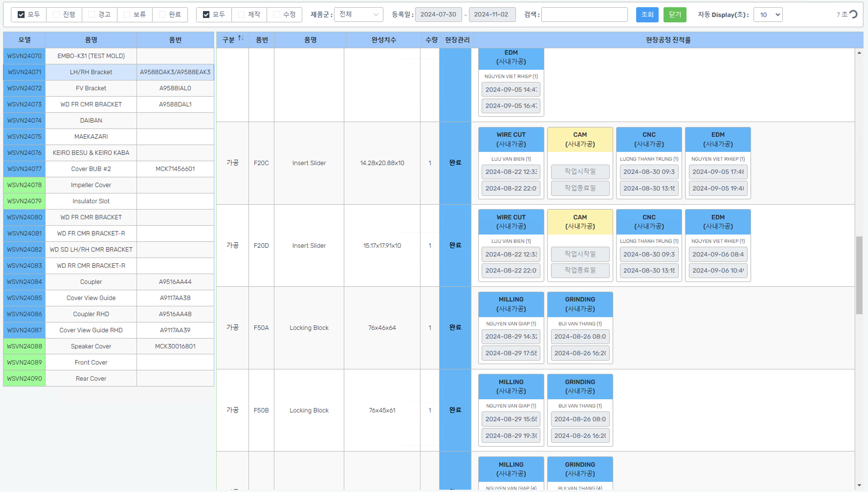The image size is (868, 492).
Task: Click the 현장공정 진척률 column header
Action: pos(668,40)
